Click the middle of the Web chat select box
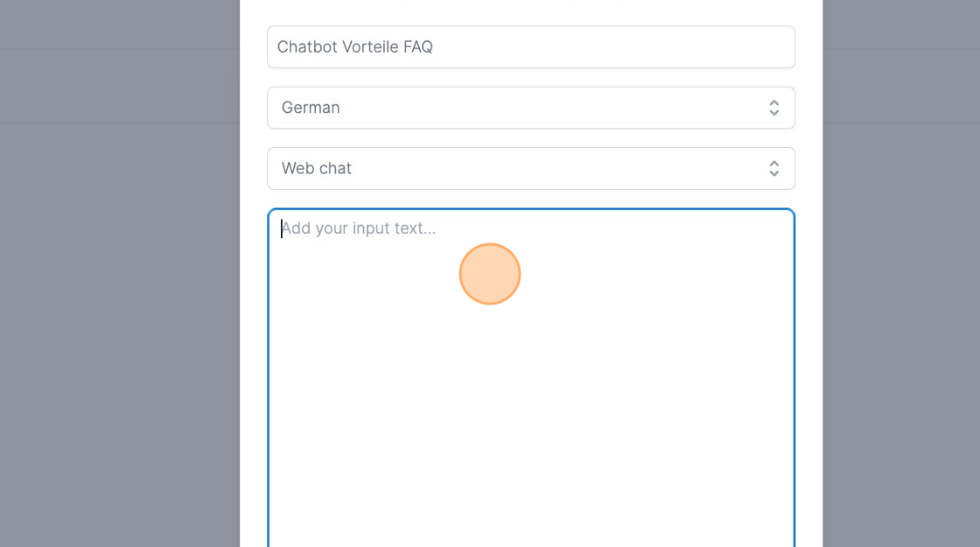 click(x=531, y=168)
